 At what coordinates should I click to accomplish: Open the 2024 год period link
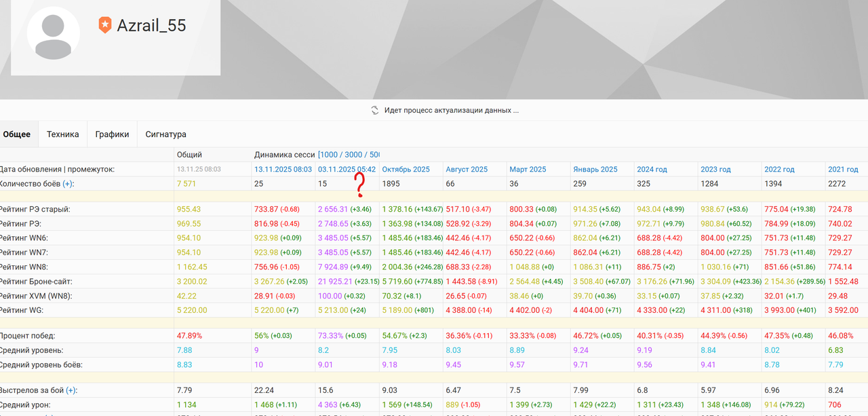[652, 170]
